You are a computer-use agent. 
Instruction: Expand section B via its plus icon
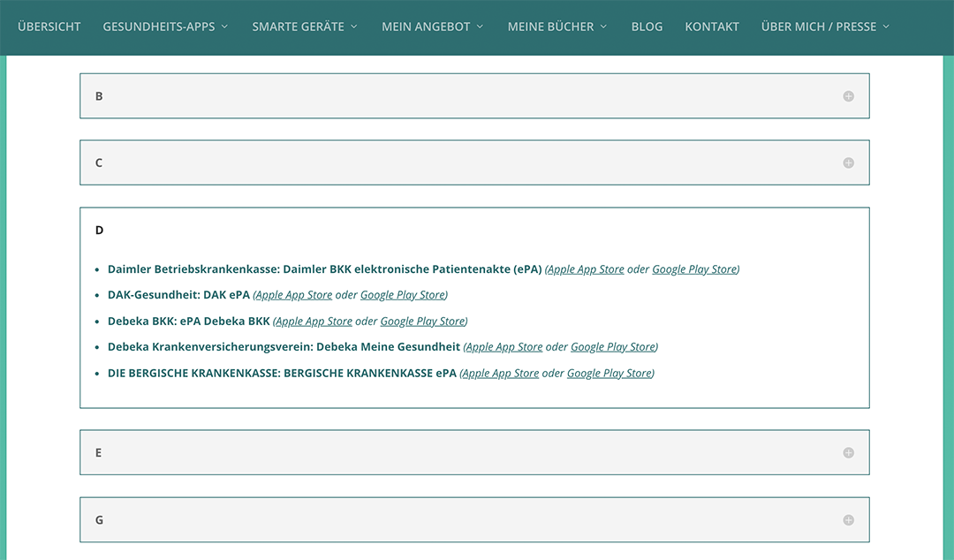pos(848,96)
